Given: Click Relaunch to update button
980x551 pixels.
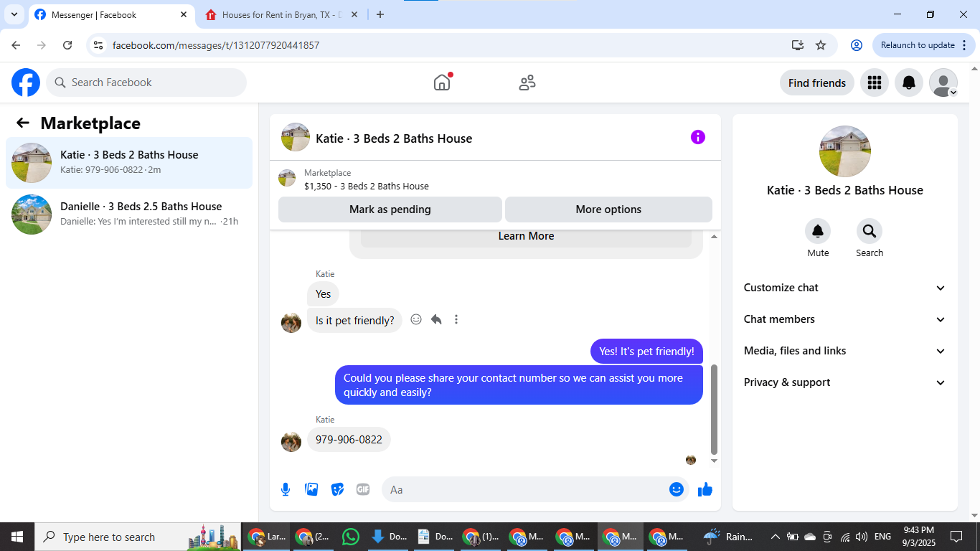Looking at the screenshot, I should click(924, 45).
